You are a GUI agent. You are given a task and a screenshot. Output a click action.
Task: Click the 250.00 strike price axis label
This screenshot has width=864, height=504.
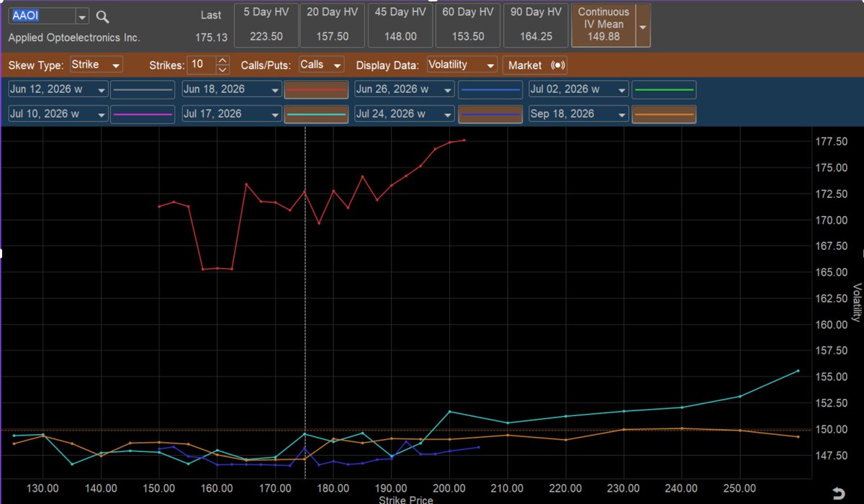point(739,487)
